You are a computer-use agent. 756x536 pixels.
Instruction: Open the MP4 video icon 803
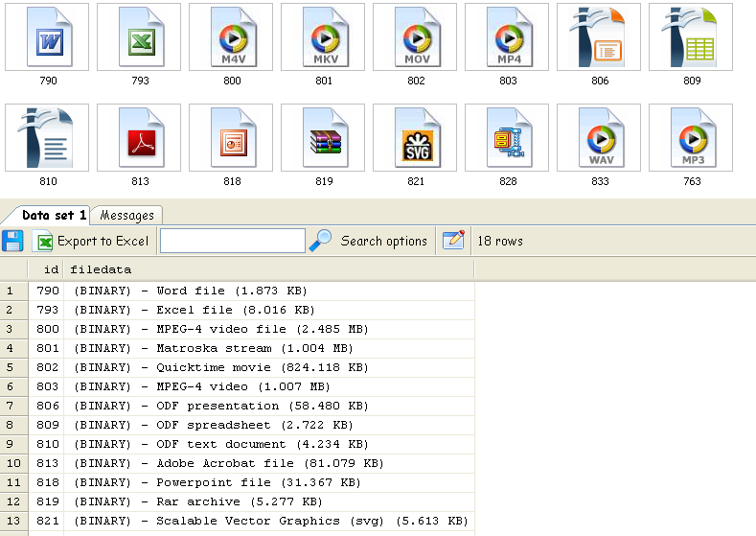[507, 37]
